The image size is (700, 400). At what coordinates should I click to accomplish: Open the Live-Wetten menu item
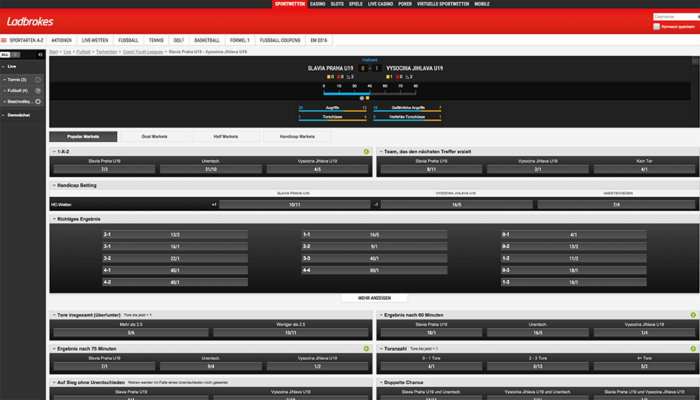point(95,40)
